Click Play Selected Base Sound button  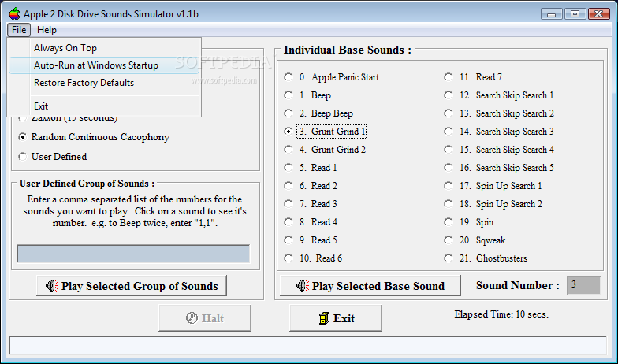pyautogui.click(x=370, y=285)
